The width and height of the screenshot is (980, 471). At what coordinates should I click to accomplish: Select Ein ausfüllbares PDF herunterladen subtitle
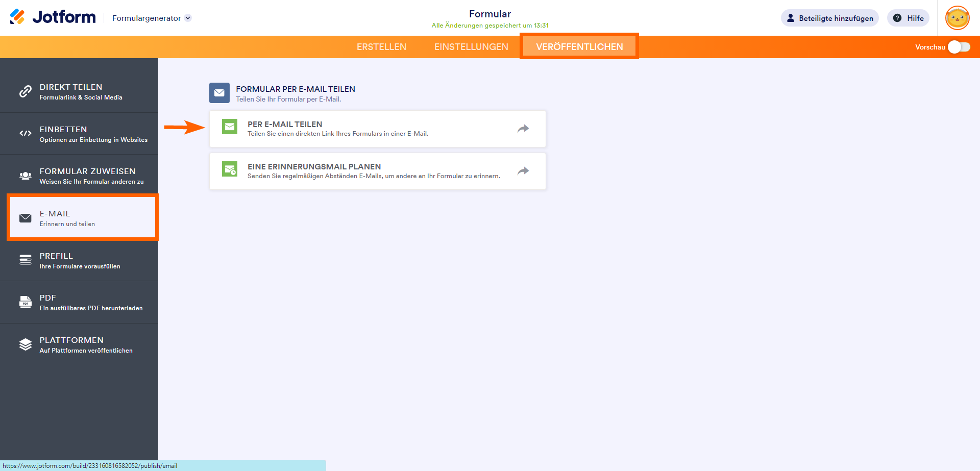point(91,308)
